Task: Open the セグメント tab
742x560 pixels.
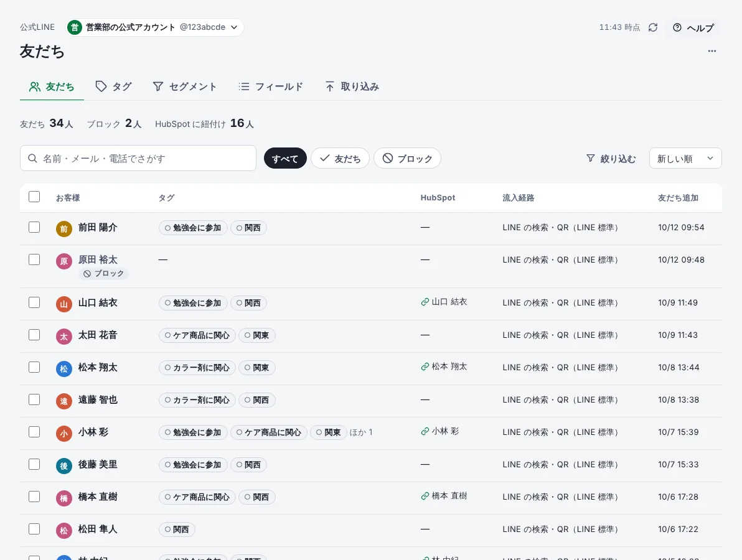Action: coord(184,86)
